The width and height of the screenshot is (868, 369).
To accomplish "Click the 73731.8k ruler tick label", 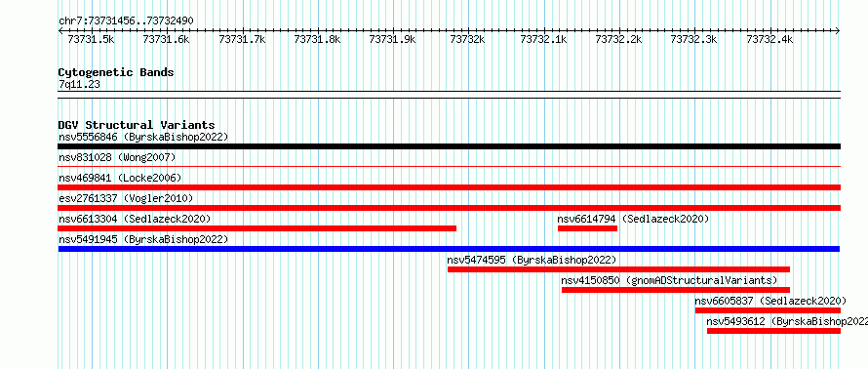I will pyautogui.click(x=317, y=39).
